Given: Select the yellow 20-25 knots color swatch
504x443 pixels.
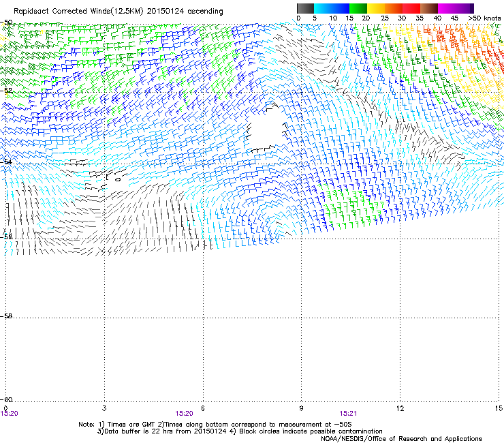Looking at the screenshot, I should point(376,8).
